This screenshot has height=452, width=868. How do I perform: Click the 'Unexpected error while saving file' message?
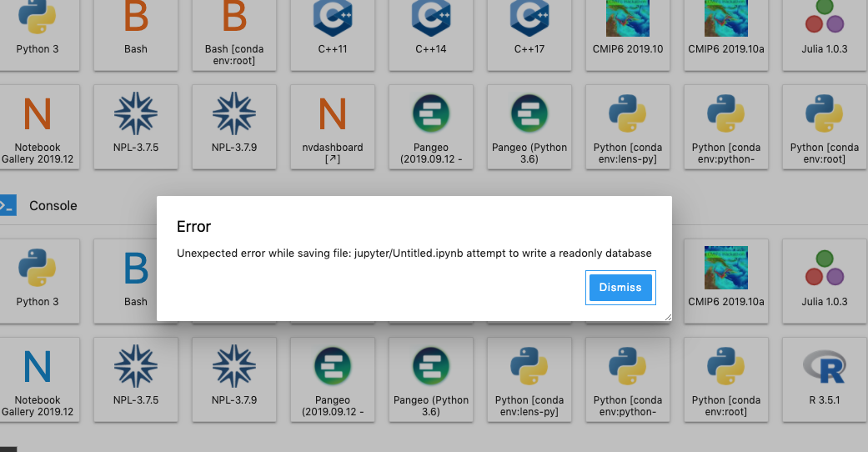point(414,254)
